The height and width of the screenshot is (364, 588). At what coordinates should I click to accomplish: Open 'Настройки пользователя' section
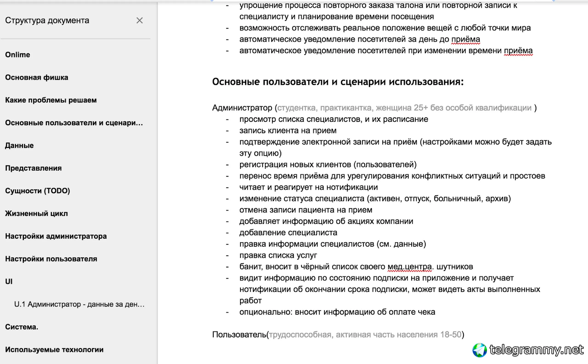51,259
